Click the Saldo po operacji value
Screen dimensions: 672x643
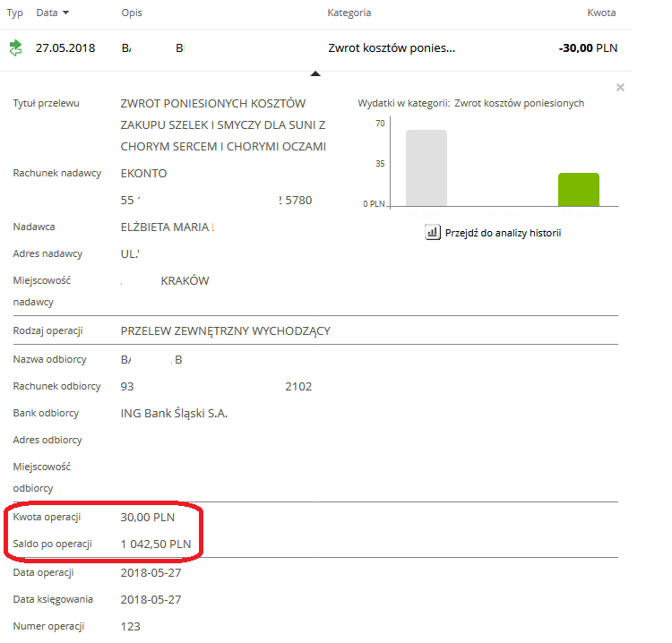[156, 544]
